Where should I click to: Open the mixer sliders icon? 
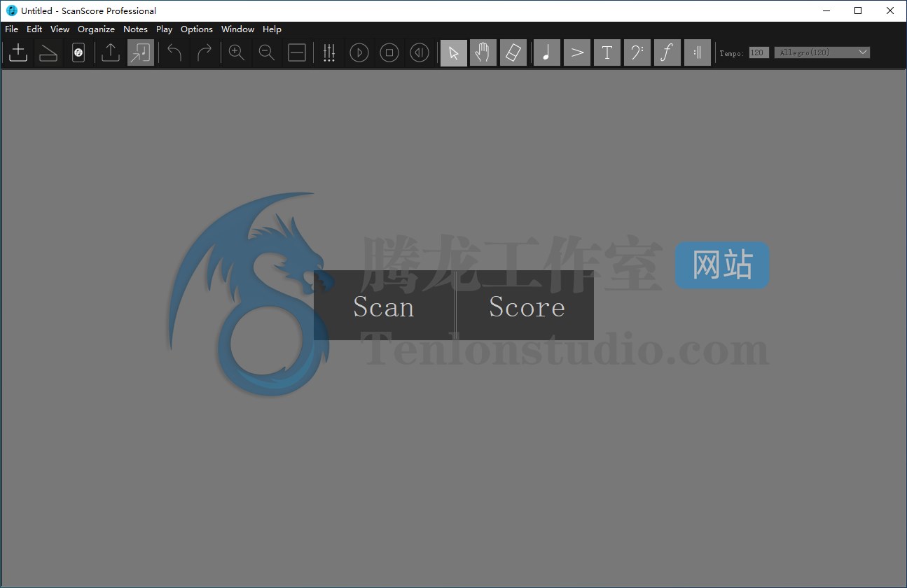(329, 53)
